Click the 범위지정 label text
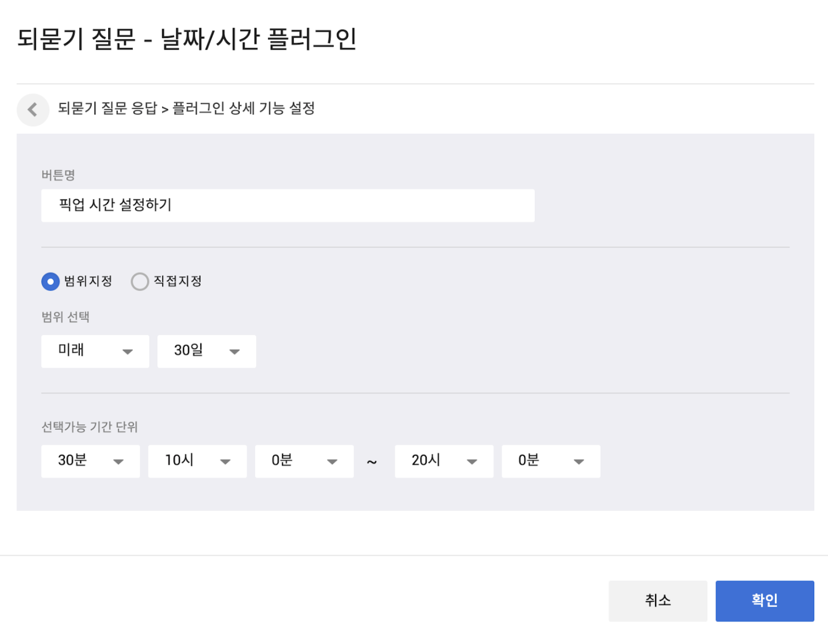The width and height of the screenshot is (828, 644). pos(88,281)
